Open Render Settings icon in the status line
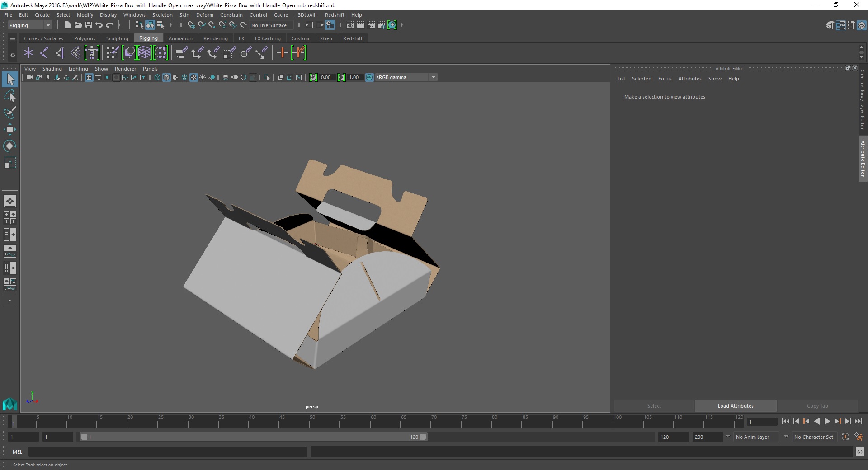 click(x=382, y=25)
